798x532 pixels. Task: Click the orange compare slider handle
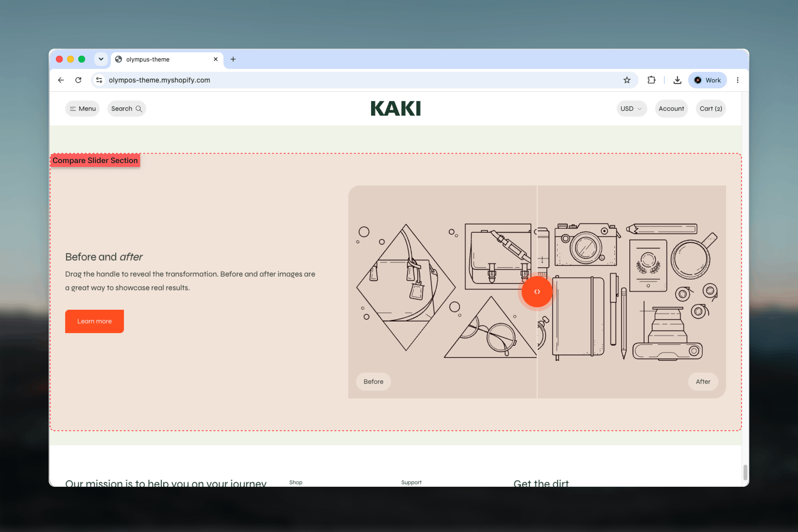click(x=537, y=292)
